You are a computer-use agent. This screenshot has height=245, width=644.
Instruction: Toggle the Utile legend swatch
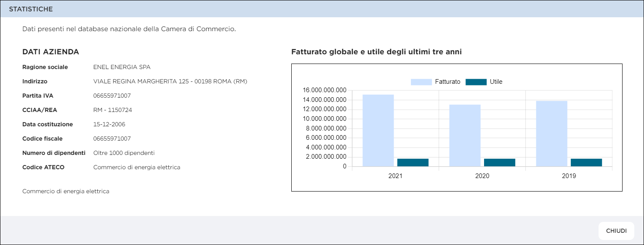pos(476,82)
